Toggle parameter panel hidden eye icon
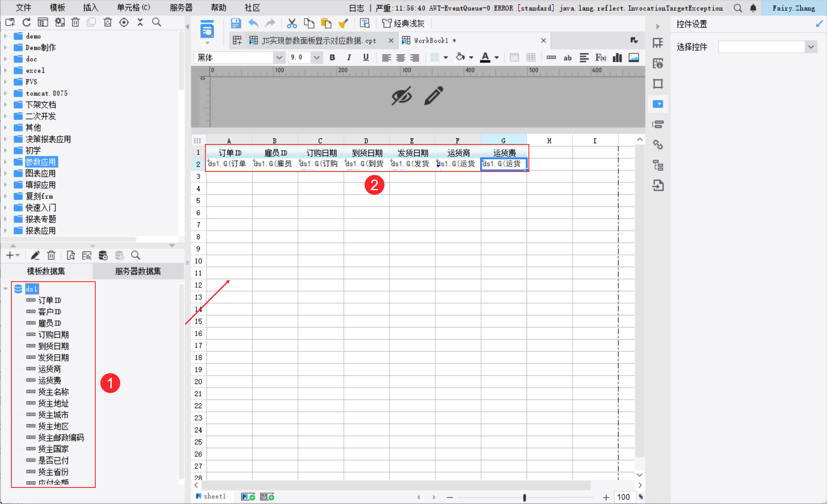827x504 pixels. (401, 96)
